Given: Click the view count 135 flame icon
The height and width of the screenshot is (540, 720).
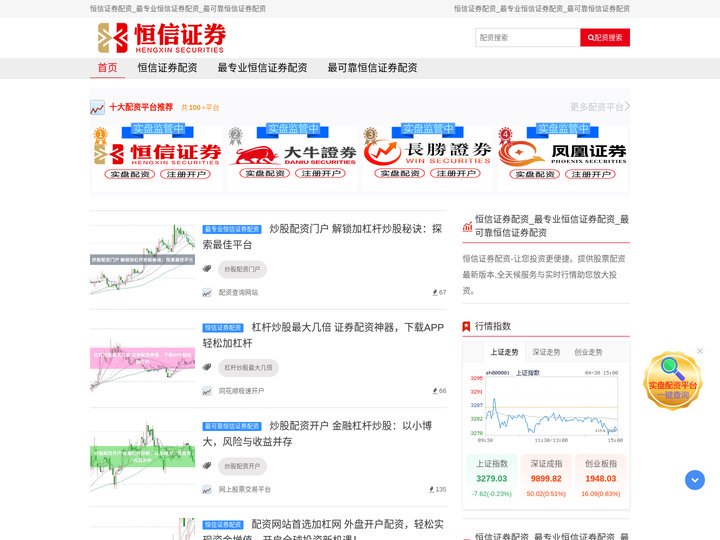Looking at the screenshot, I should [432, 490].
